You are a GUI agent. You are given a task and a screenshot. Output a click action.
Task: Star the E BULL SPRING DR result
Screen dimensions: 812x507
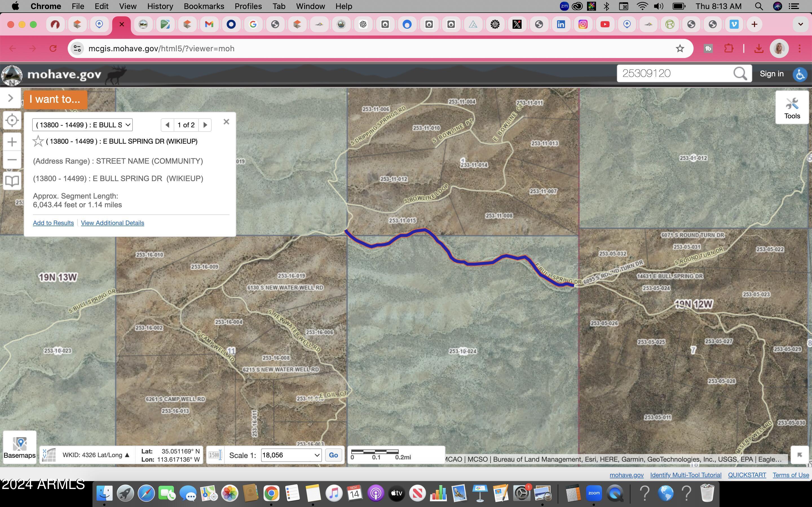[x=38, y=141]
